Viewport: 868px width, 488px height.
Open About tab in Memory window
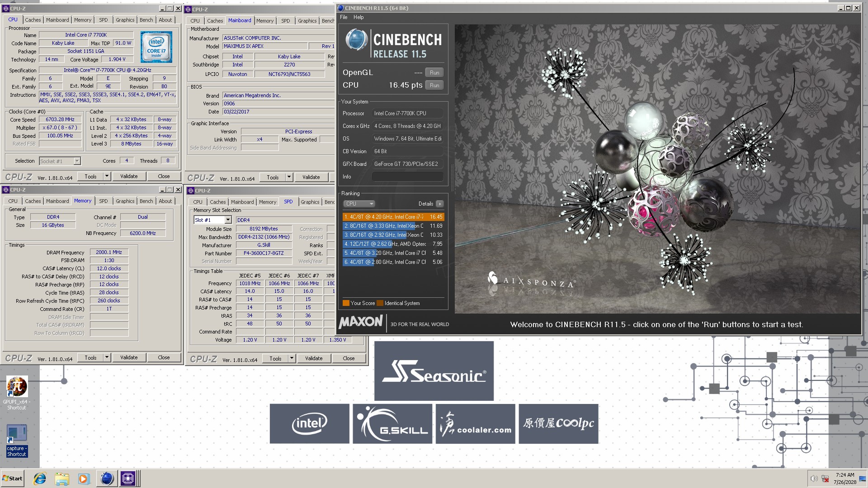(x=165, y=201)
